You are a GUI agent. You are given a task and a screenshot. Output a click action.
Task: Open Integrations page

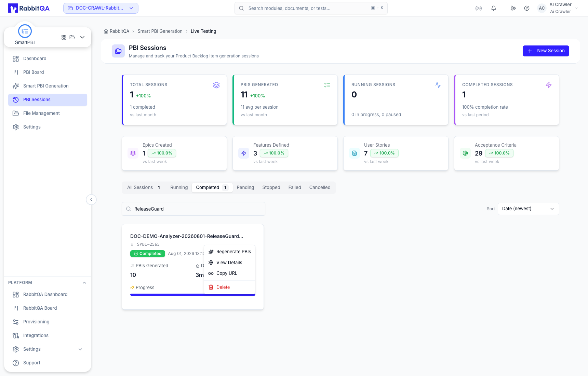[x=48, y=336]
